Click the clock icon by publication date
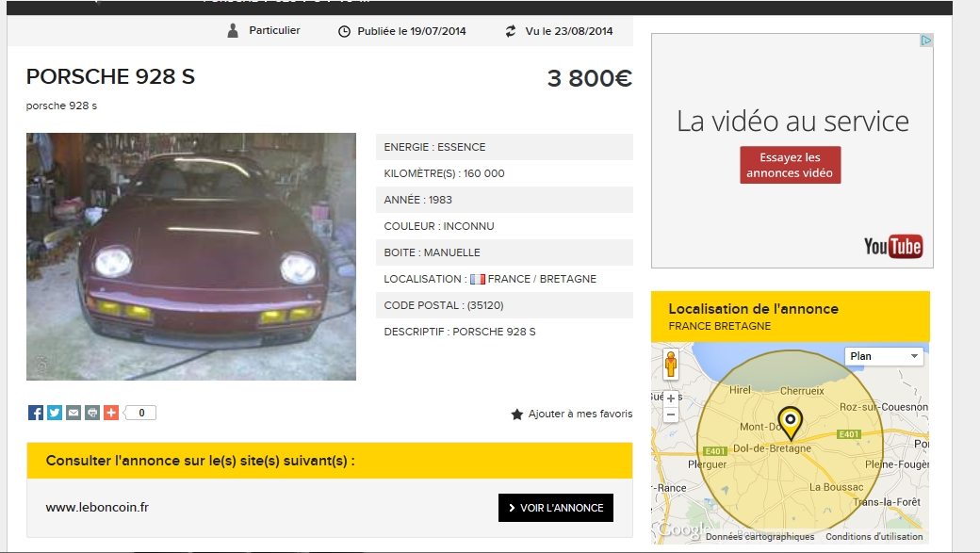The image size is (980, 553). point(344,31)
